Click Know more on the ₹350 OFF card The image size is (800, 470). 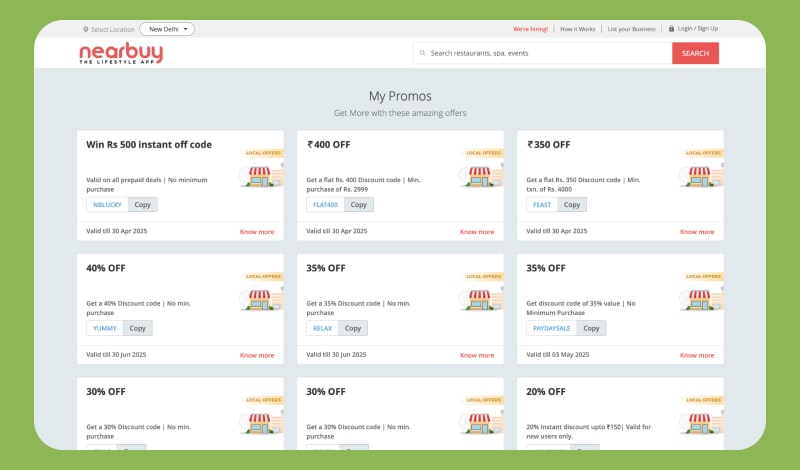coord(697,232)
